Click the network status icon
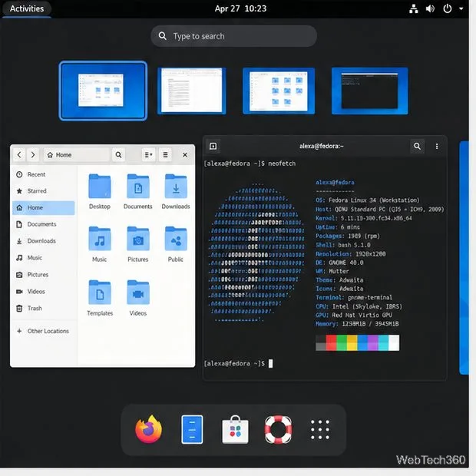The width and height of the screenshot is (476, 476). coord(414,8)
